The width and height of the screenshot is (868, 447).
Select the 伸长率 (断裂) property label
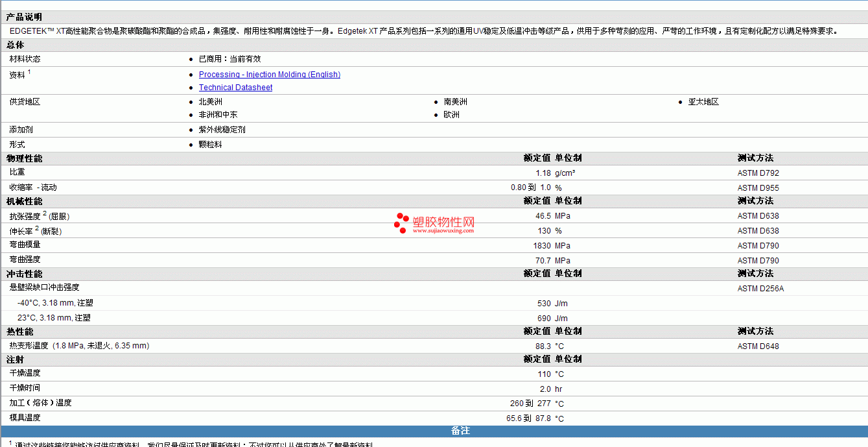(x=36, y=230)
